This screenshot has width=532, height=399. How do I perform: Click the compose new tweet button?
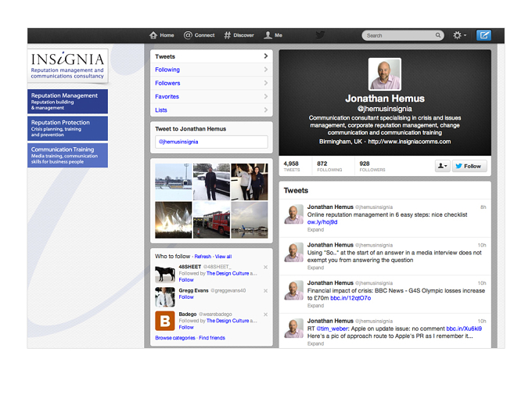coord(483,35)
